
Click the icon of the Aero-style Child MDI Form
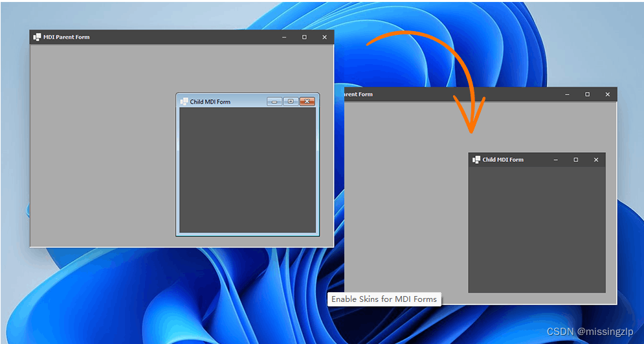click(184, 102)
